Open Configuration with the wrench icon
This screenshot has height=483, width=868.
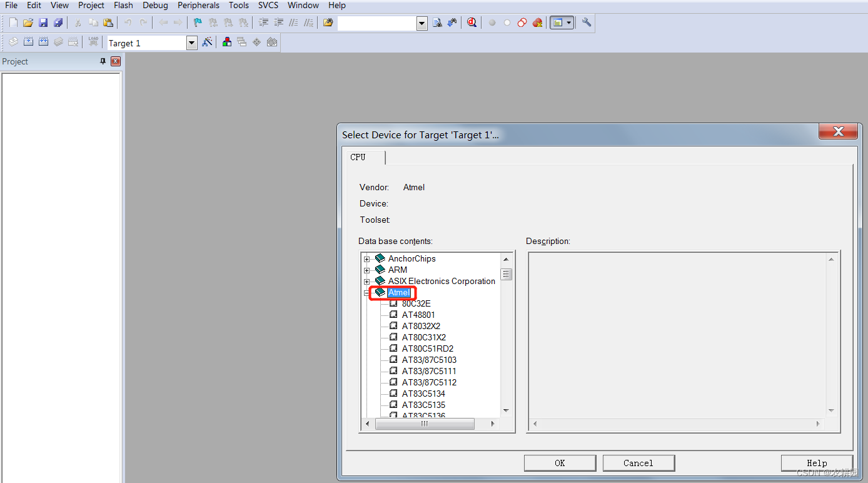586,23
